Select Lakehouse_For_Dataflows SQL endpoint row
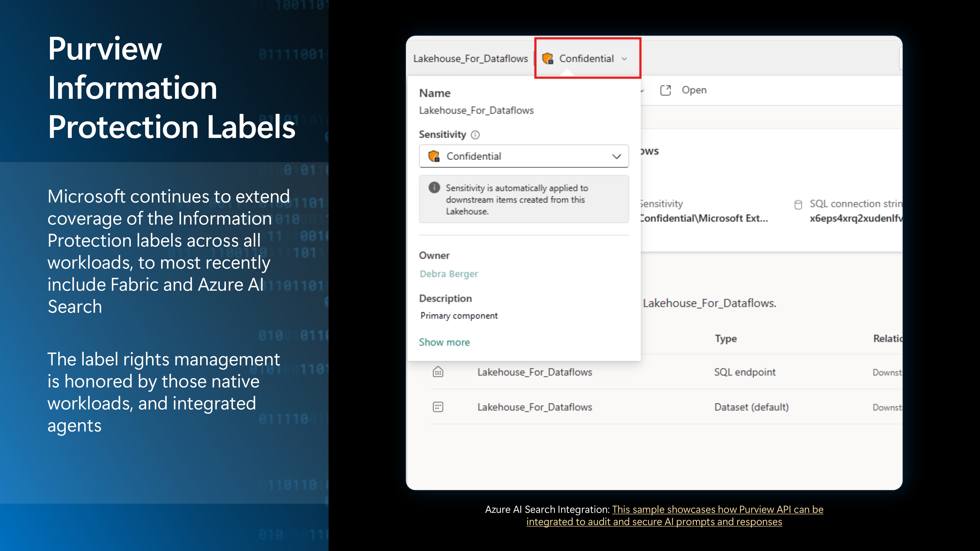This screenshot has width=980, height=551. (535, 372)
